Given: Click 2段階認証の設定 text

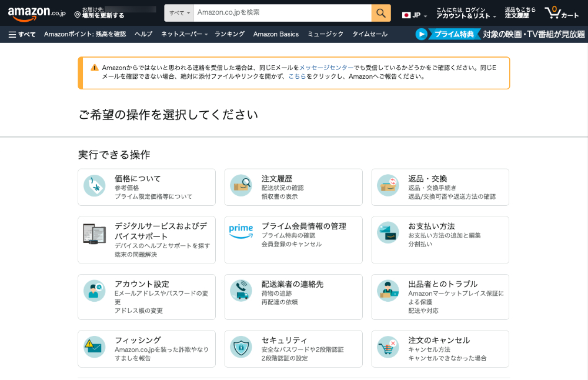Looking at the screenshot, I should tap(285, 358).
